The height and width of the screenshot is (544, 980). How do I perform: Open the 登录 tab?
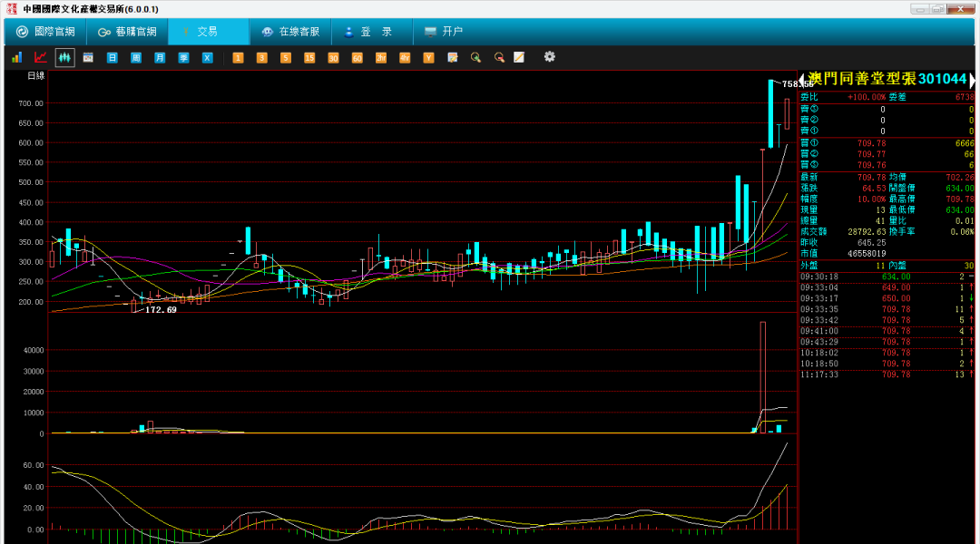tap(373, 32)
